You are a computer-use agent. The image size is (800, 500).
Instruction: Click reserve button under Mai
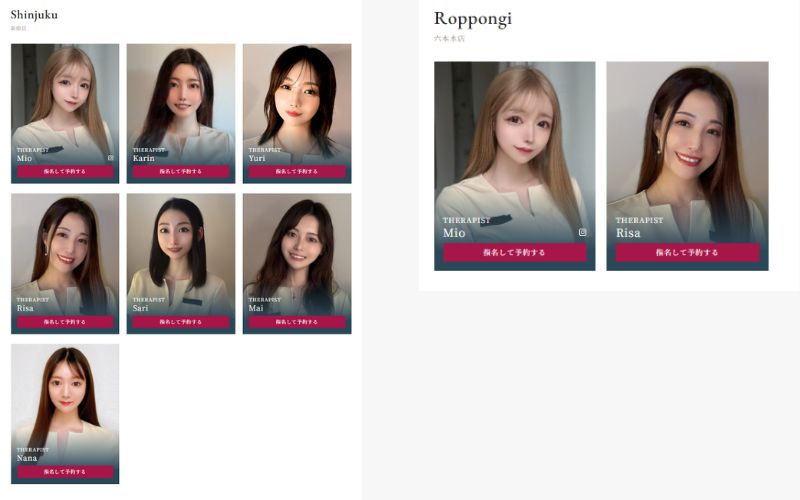point(297,322)
